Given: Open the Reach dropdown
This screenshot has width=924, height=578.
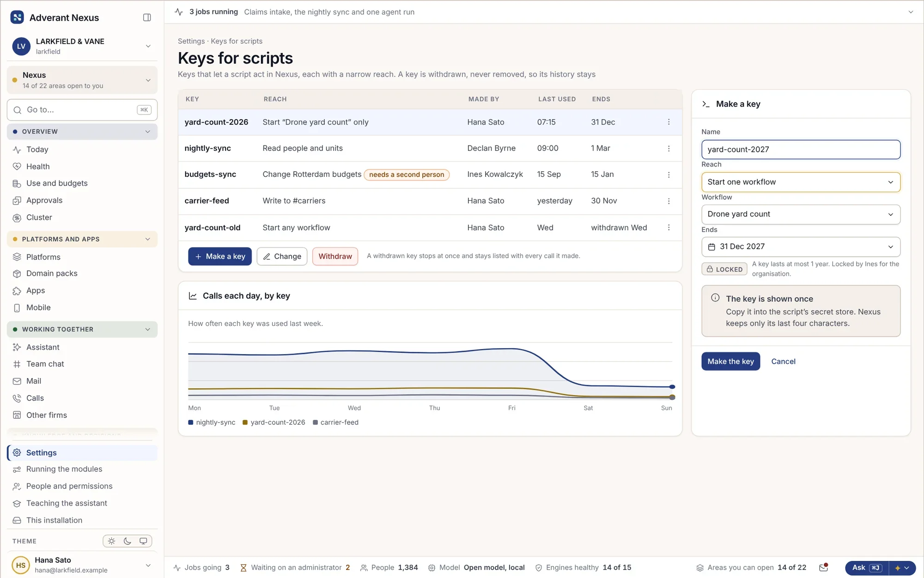Looking at the screenshot, I should coord(801,182).
